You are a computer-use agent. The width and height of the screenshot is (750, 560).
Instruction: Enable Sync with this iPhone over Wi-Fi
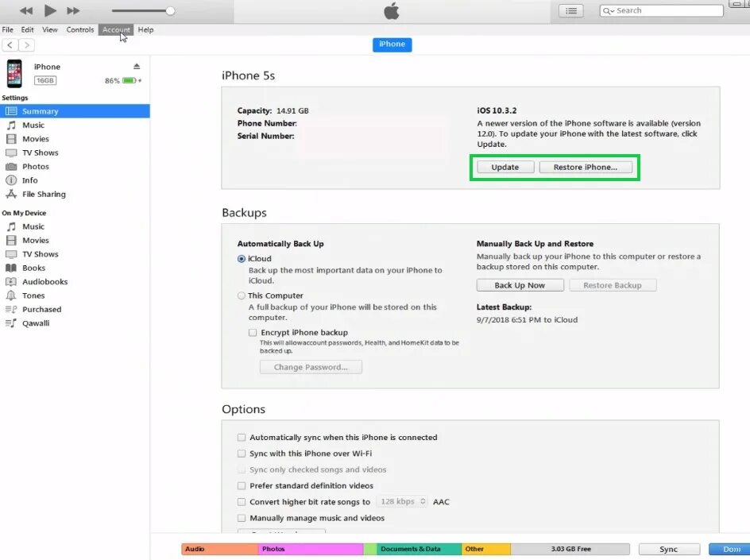242,454
